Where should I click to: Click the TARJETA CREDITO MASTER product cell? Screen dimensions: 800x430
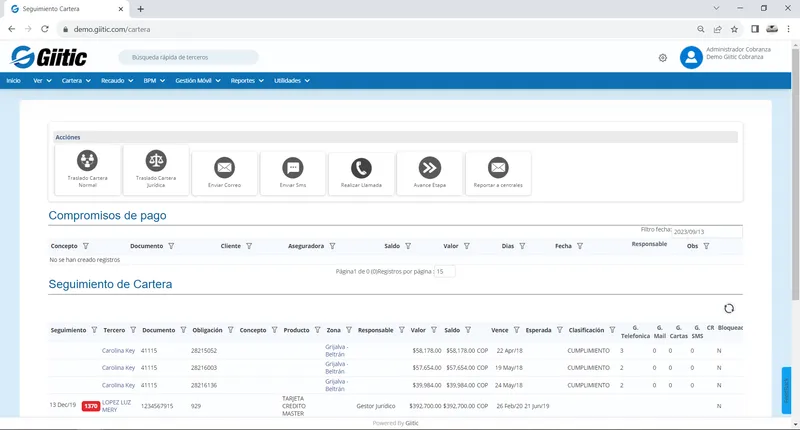coord(293,406)
